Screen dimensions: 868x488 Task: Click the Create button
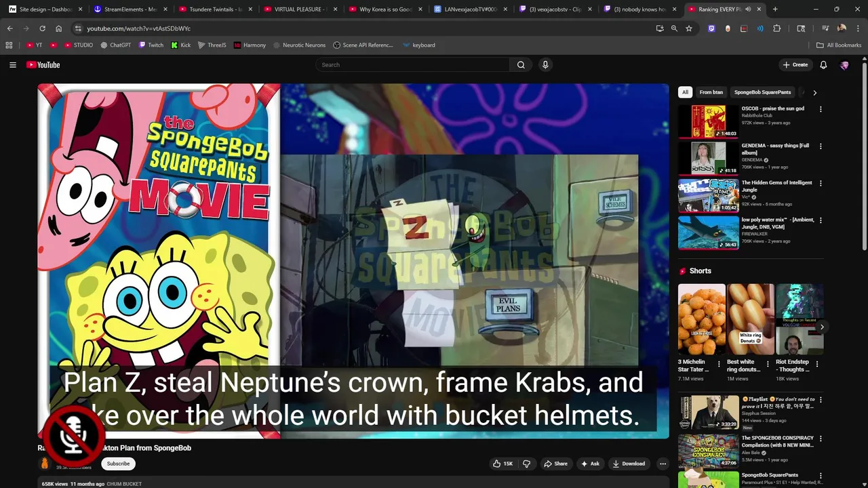pos(795,65)
